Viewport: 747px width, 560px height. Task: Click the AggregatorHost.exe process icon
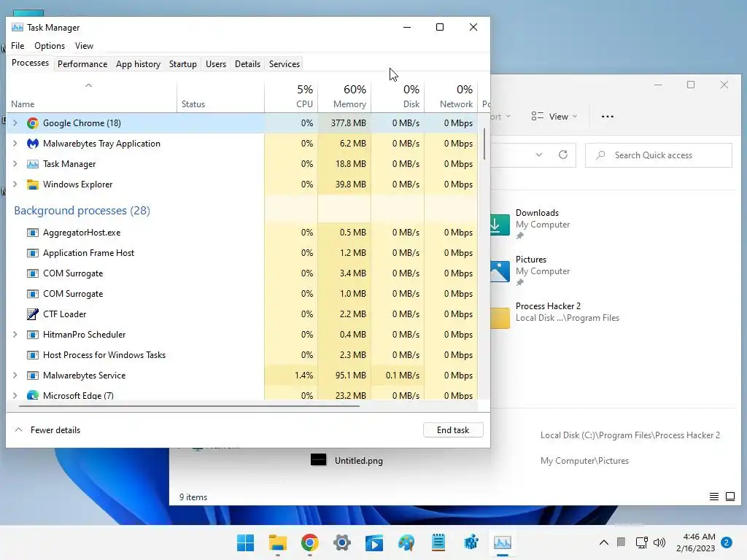coord(32,233)
